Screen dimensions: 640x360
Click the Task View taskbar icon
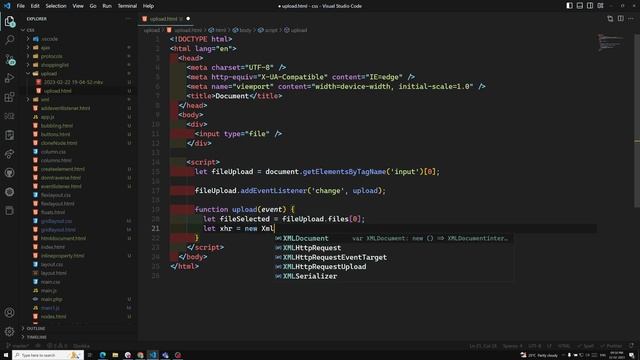tap(90, 355)
